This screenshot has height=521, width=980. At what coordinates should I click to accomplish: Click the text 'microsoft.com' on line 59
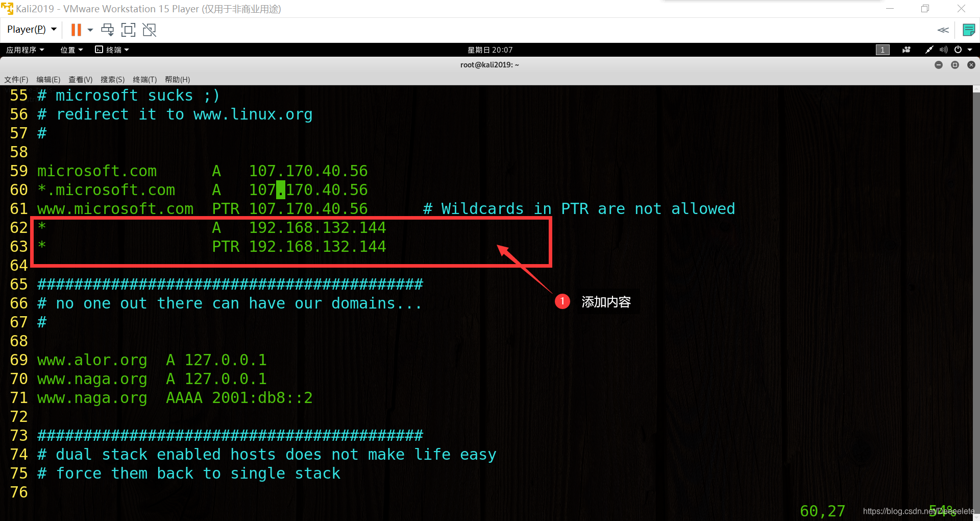click(97, 171)
